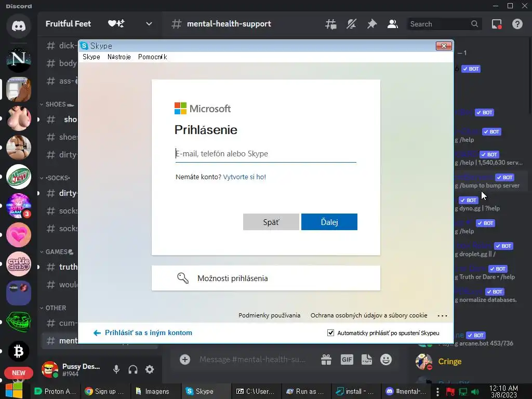This screenshot has height=399, width=532.
Task: Click the Discord message input field
Action: click(x=253, y=360)
